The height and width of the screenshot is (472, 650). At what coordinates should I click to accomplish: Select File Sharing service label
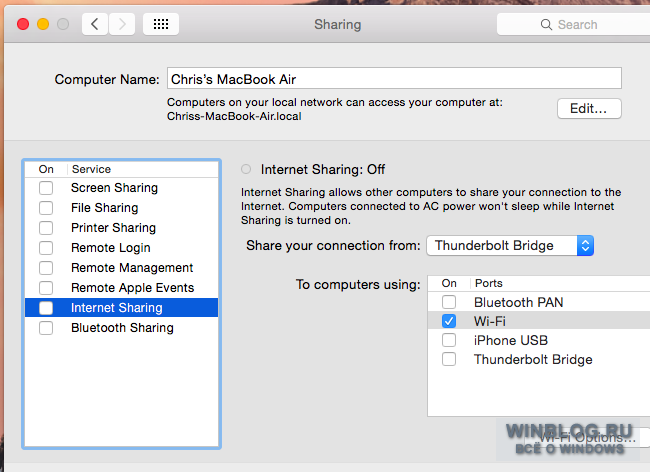pyautogui.click(x=104, y=208)
